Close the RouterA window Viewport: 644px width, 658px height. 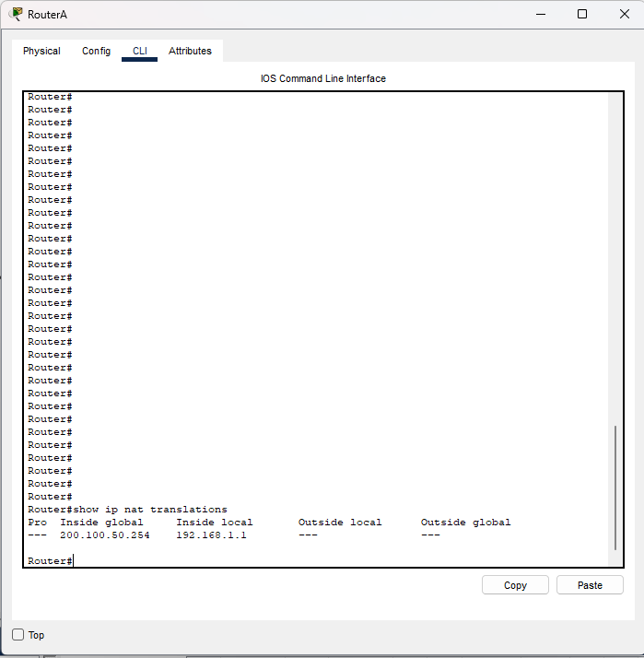pyautogui.click(x=623, y=14)
